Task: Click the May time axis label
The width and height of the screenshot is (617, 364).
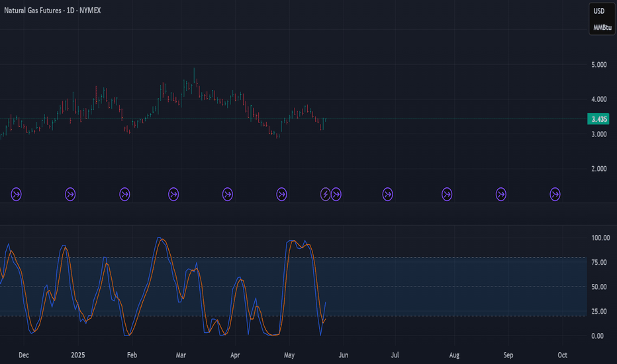Action: pos(289,355)
